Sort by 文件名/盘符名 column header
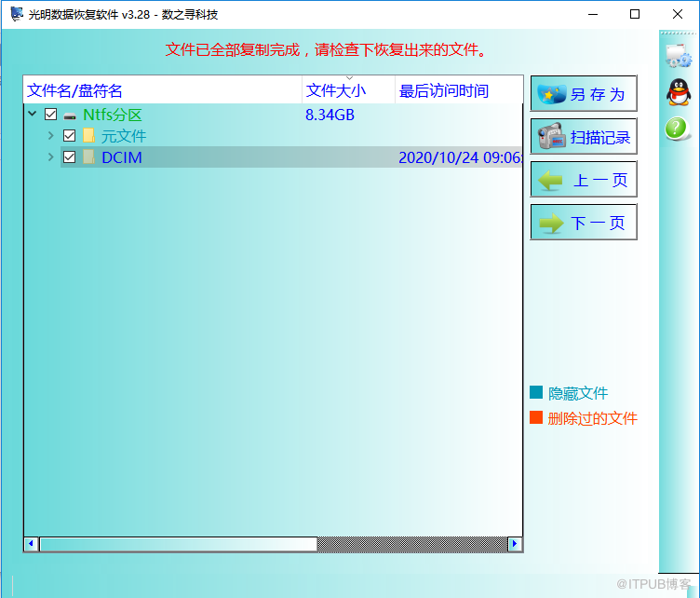Viewport: 700px width, 598px height. (163, 90)
